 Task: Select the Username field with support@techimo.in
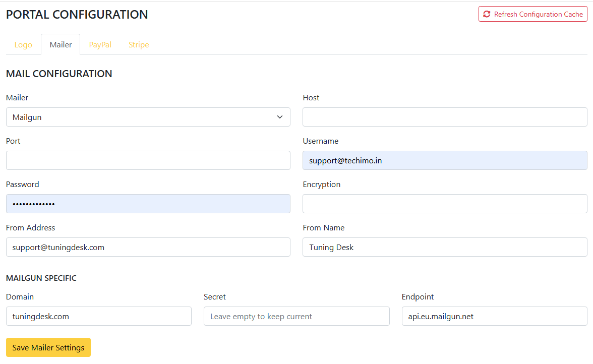click(445, 160)
